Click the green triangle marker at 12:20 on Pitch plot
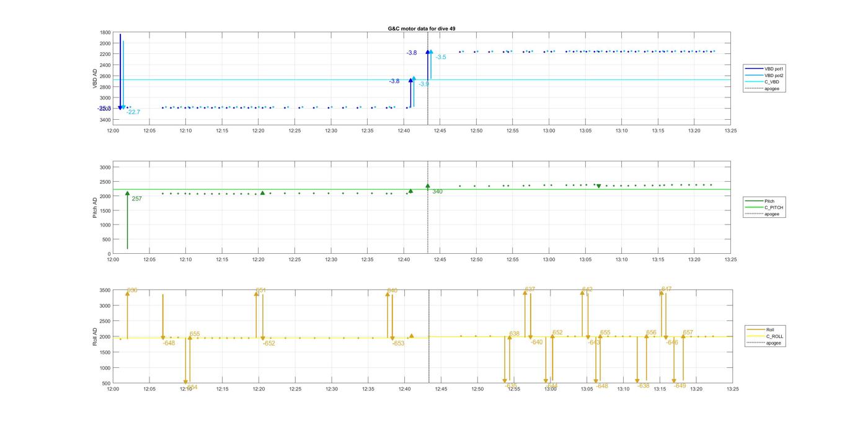The image size is (868, 430). [x=263, y=193]
